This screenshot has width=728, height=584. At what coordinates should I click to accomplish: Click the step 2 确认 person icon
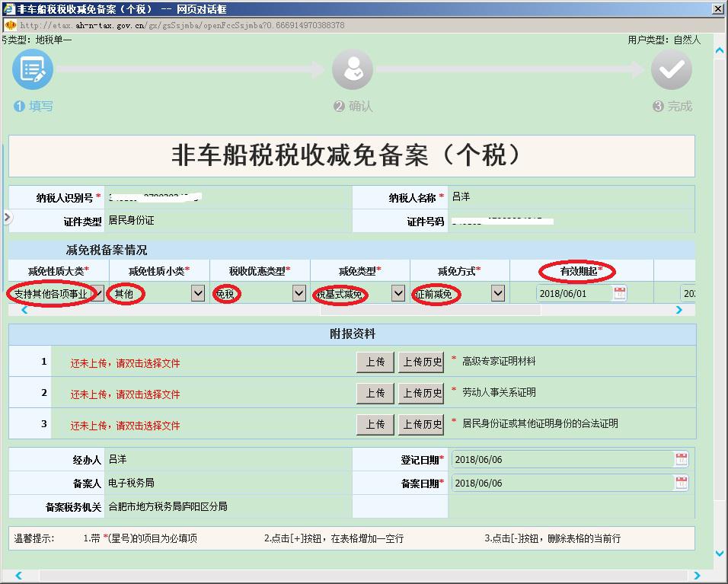(353, 69)
